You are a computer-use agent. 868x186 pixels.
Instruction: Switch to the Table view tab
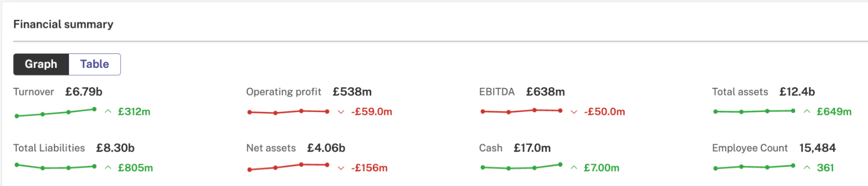coord(95,64)
